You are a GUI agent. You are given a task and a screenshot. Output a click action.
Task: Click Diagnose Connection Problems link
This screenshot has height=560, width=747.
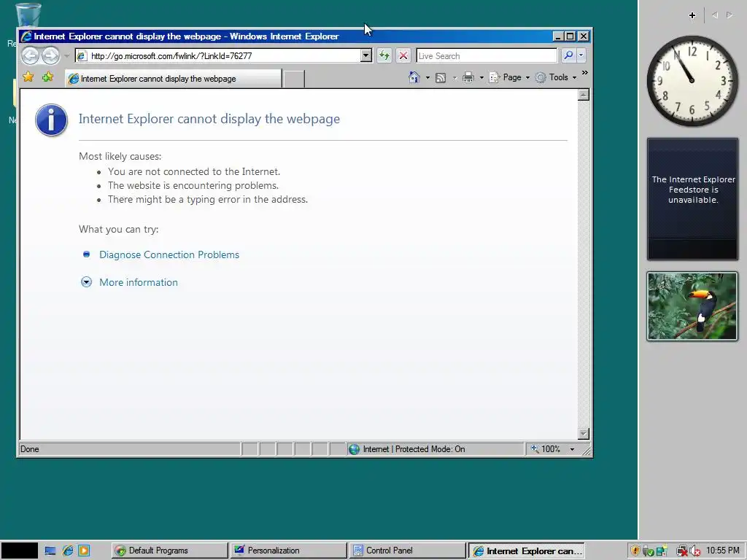pos(169,254)
